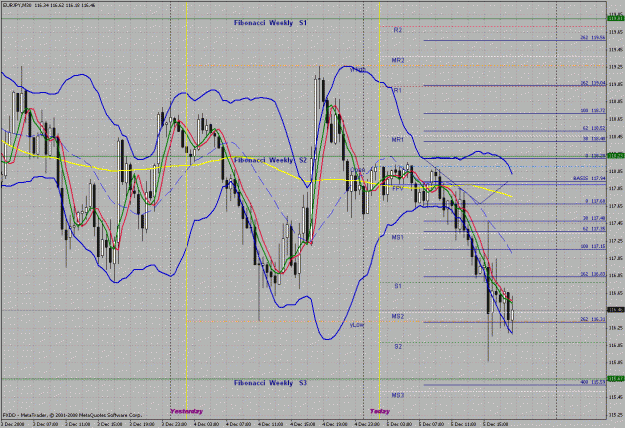Select the R2 pivot label

click(397, 30)
